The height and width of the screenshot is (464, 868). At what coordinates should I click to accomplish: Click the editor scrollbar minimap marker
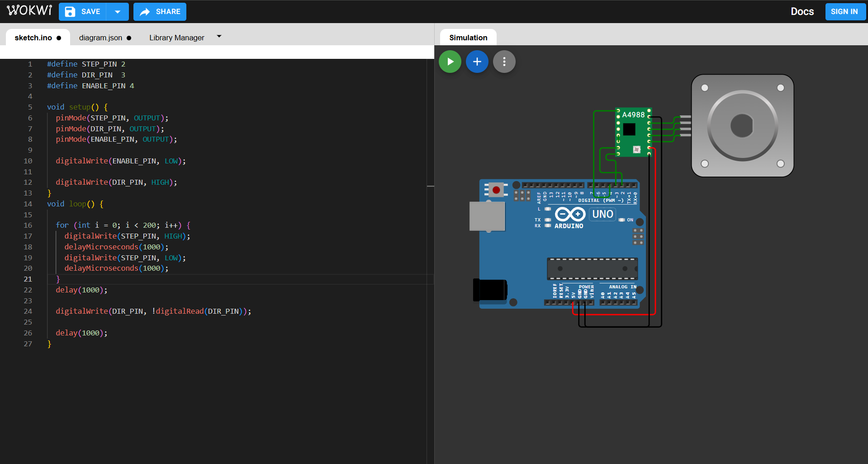[x=431, y=186]
